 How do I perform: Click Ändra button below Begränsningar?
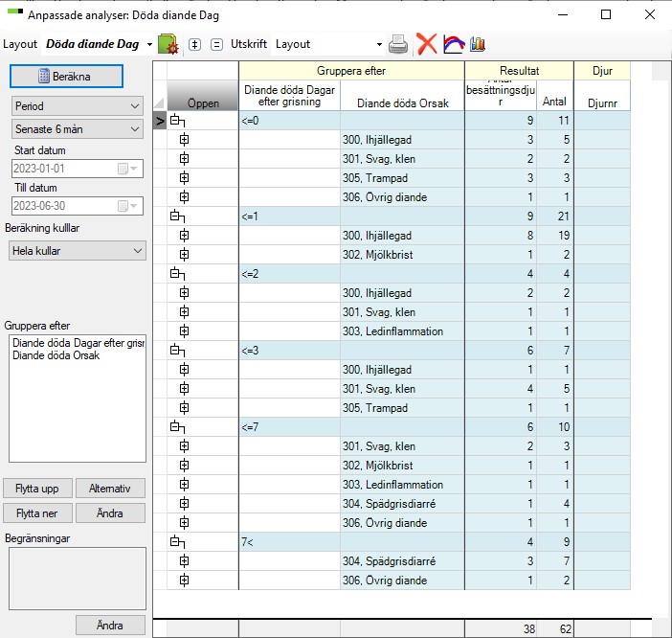[x=110, y=626]
